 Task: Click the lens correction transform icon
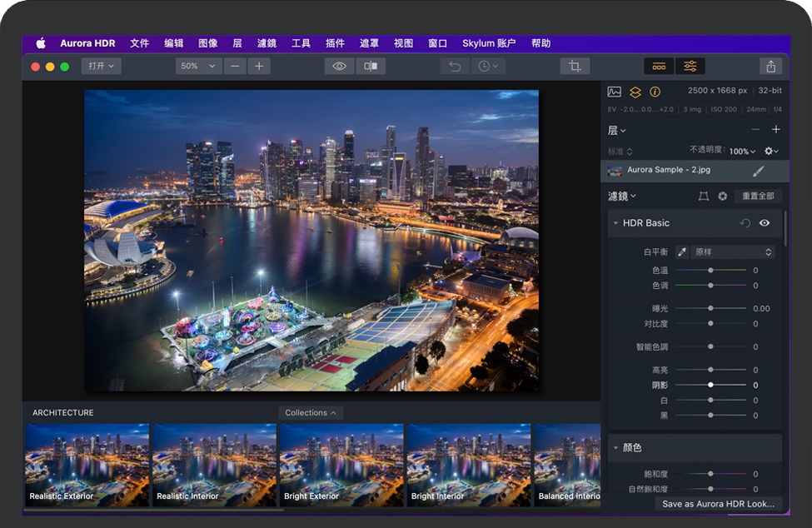[703, 197]
